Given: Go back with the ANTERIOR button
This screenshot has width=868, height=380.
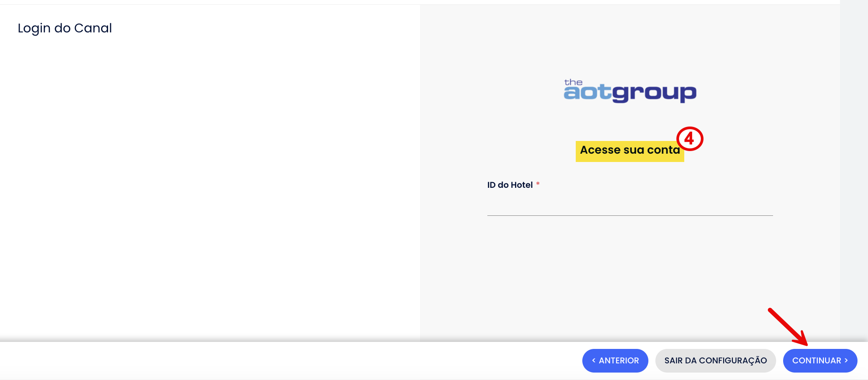Looking at the screenshot, I should [615, 361].
